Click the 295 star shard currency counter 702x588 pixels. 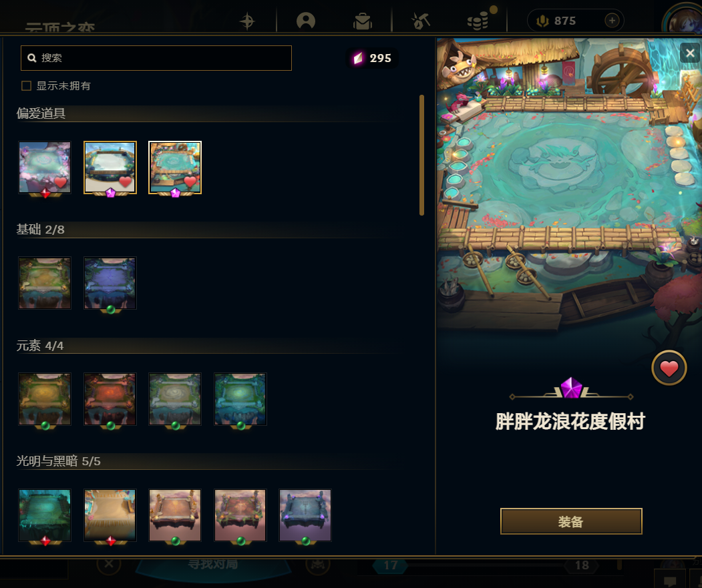point(373,58)
